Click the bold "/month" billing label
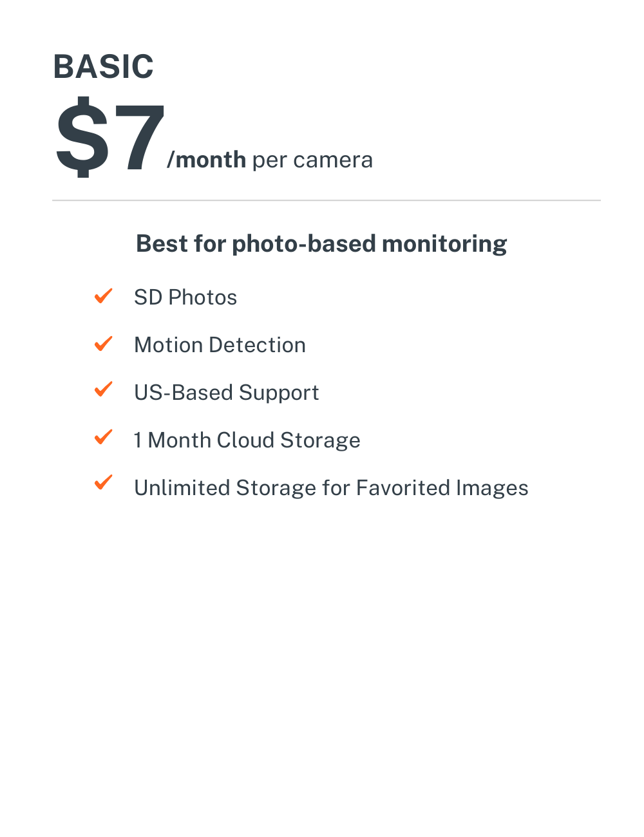This screenshot has width=644, height=837. click(207, 160)
